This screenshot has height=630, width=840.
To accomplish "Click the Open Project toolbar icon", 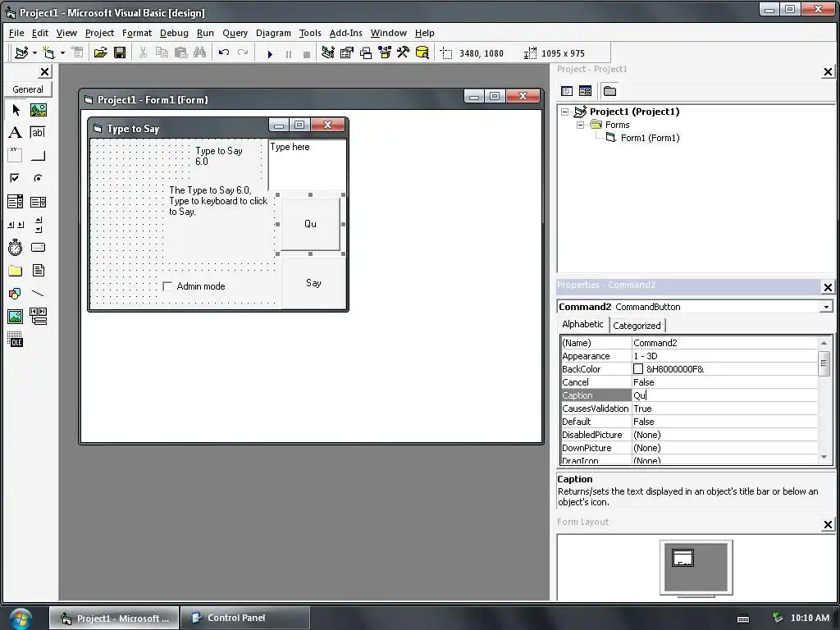I will pyautogui.click(x=100, y=52).
